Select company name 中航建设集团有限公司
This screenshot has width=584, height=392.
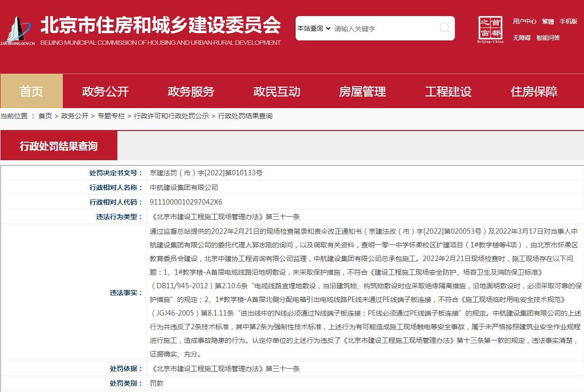(x=184, y=187)
